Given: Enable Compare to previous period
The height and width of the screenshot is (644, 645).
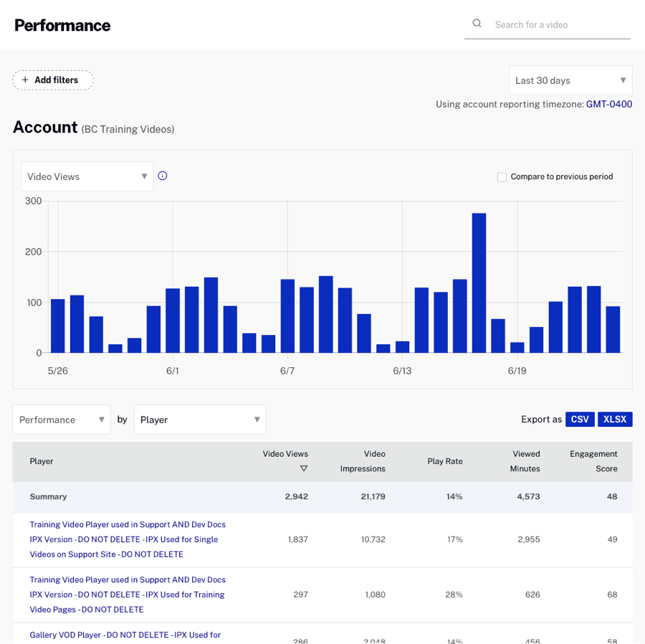Looking at the screenshot, I should [x=502, y=176].
